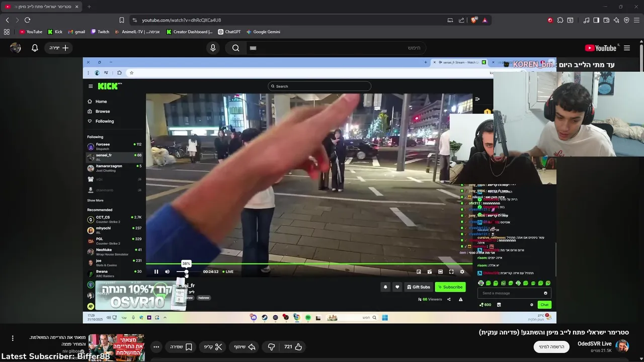Image resolution: width=644 pixels, height=362 pixels.
Task: Go to YouTube home via logo
Action: pyautogui.click(x=601, y=48)
